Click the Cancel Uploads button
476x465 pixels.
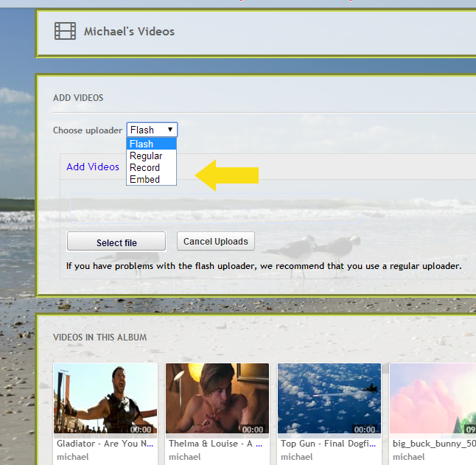(x=216, y=241)
